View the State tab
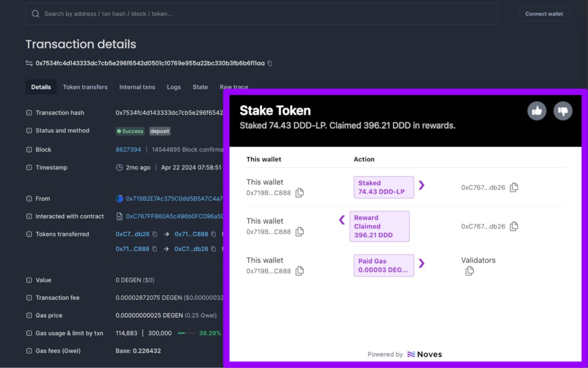This screenshot has height=368, width=588. 200,87
